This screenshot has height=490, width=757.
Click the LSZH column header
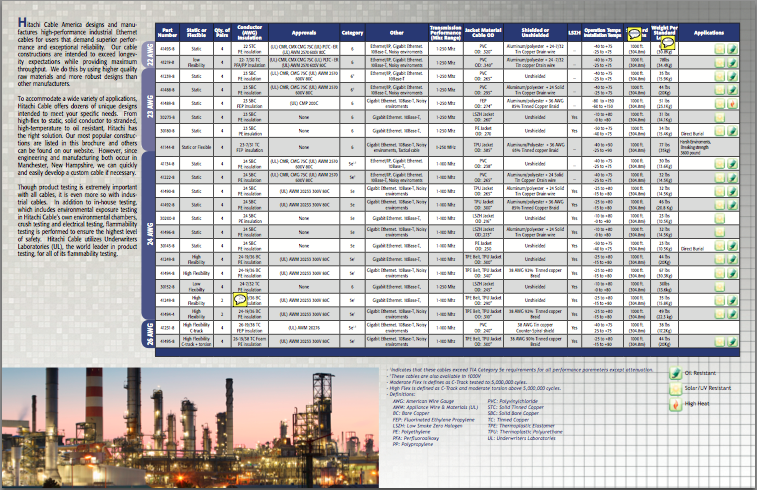pos(573,32)
